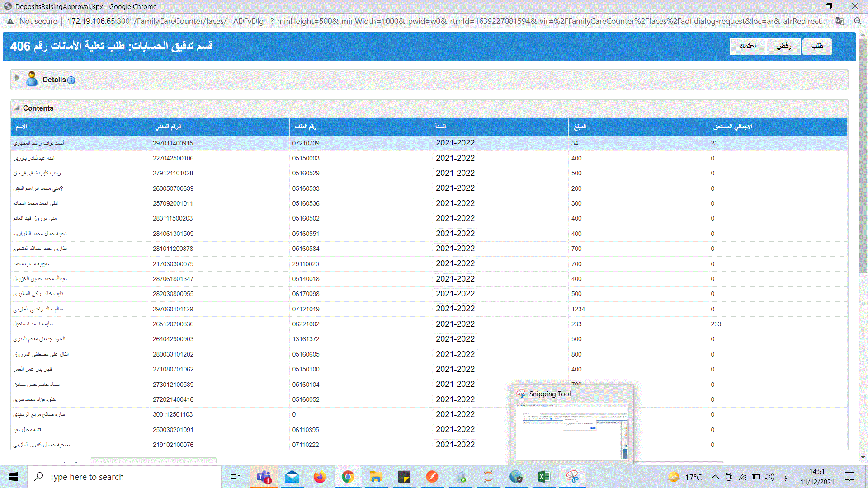Open File Explorer from taskbar
The height and width of the screenshot is (488, 868).
tap(376, 477)
